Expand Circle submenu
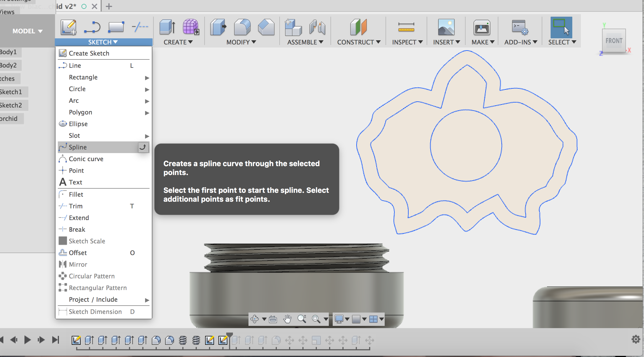644x357 pixels. (104, 89)
